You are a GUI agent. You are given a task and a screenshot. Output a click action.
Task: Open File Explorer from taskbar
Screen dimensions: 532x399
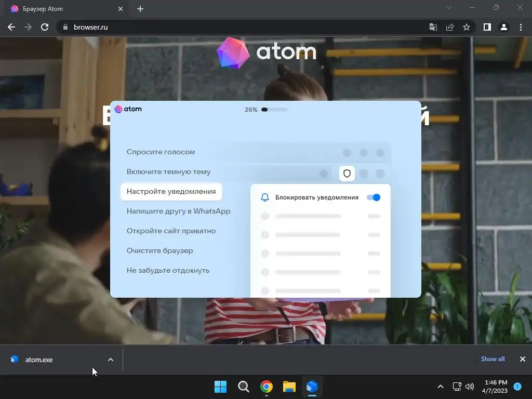click(289, 387)
